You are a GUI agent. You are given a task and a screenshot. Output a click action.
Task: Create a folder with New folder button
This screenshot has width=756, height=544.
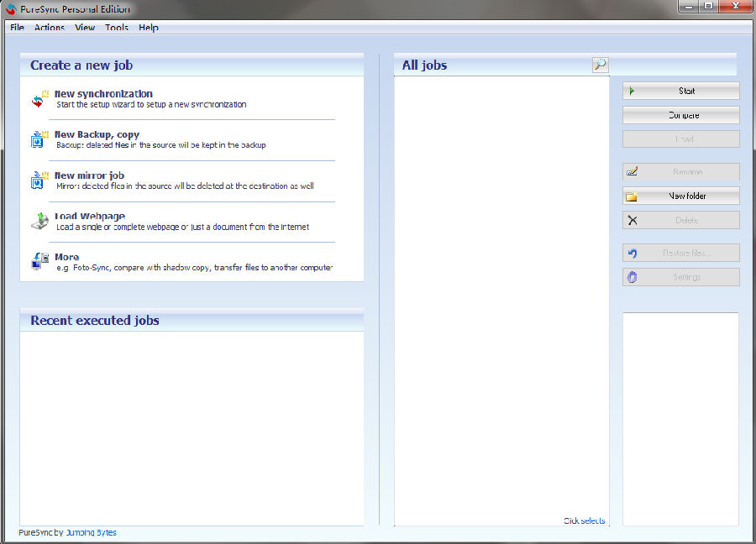pos(680,196)
